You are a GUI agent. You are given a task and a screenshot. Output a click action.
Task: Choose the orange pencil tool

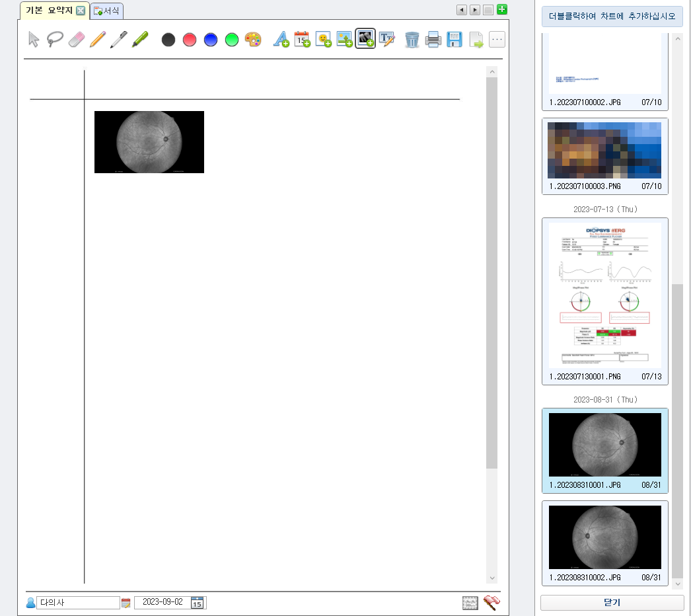point(98,40)
